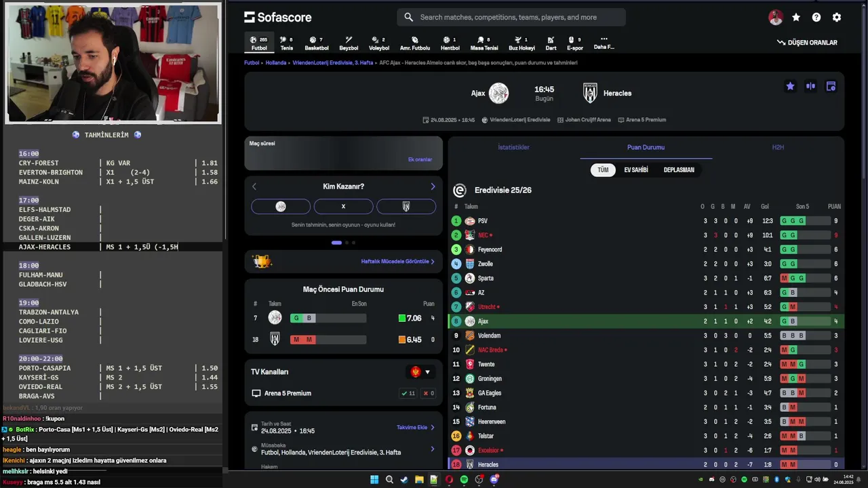Go to next Kim Kazanır card

[433, 186]
